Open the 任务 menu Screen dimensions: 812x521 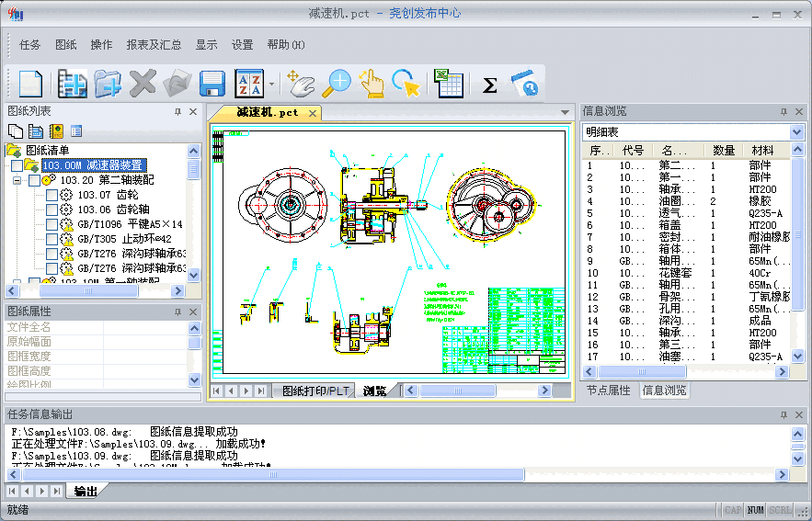coord(29,45)
